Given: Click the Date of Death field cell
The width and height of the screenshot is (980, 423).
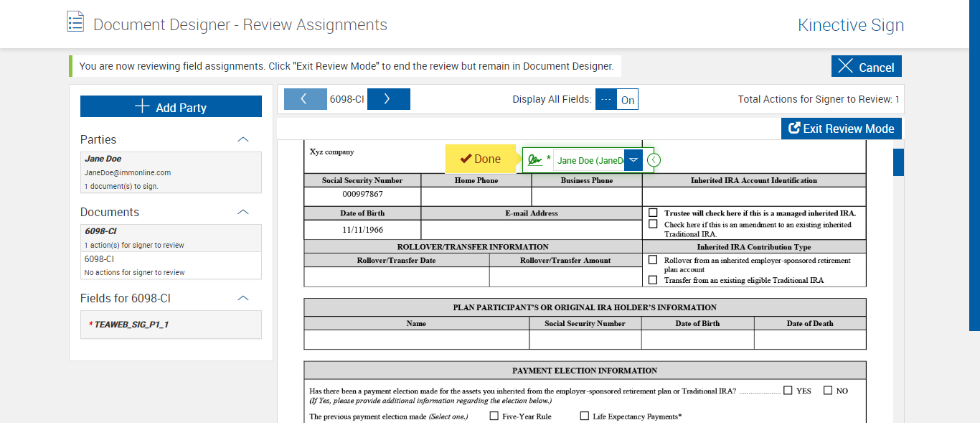Looking at the screenshot, I should (810, 340).
